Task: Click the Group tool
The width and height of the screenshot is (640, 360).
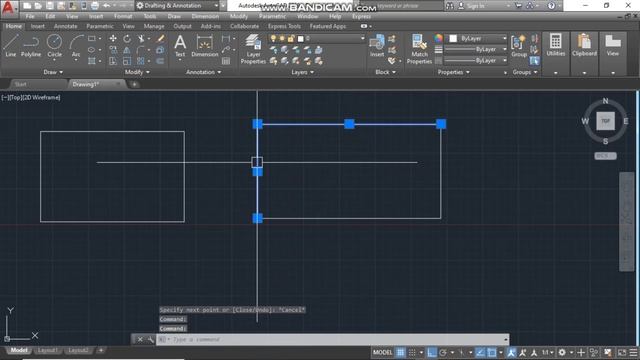Action: (x=519, y=46)
